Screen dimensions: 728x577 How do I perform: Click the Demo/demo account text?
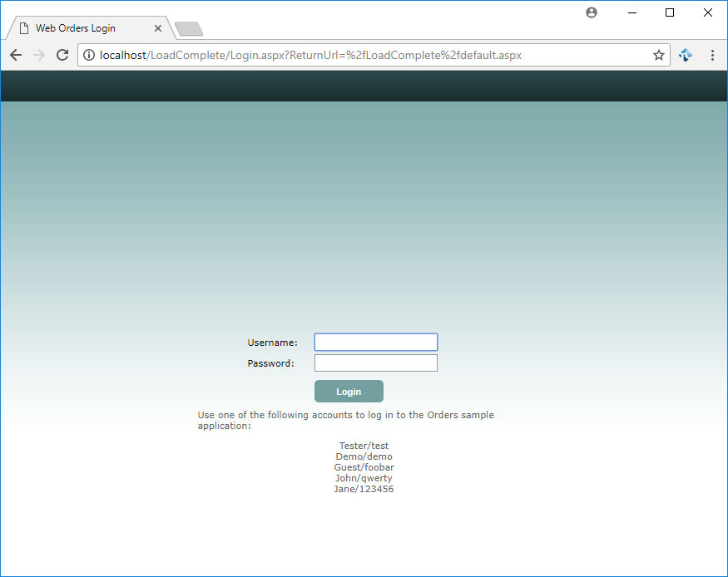[x=364, y=456]
